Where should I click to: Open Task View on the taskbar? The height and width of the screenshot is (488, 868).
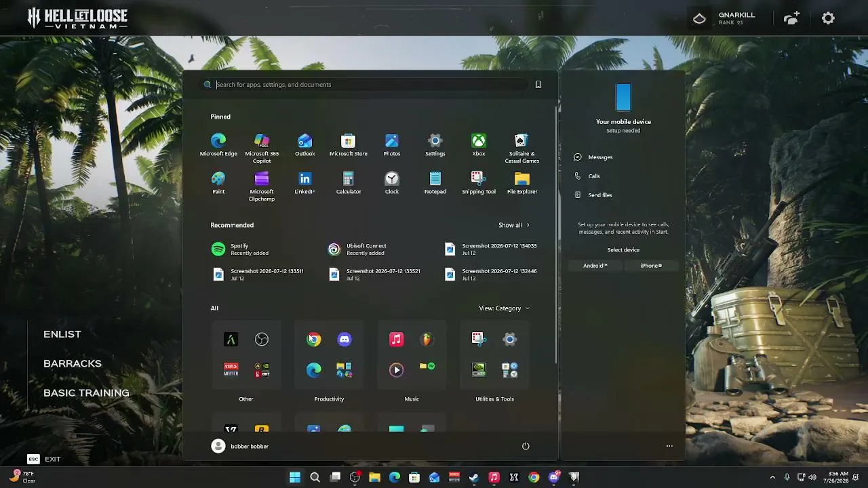pos(335,477)
